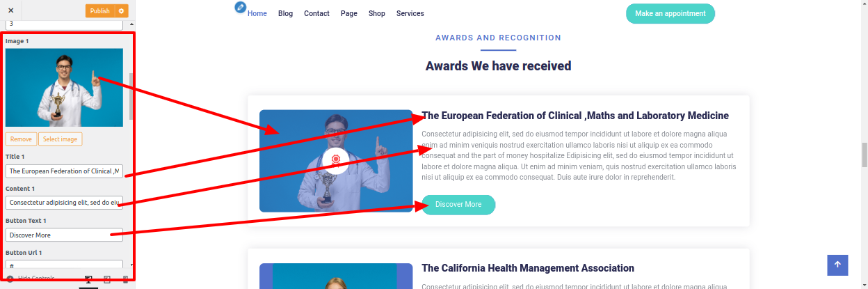Image resolution: width=868 pixels, height=289 pixels.
Task: Click the blue pencil edit shortcut icon
Action: point(241,7)
